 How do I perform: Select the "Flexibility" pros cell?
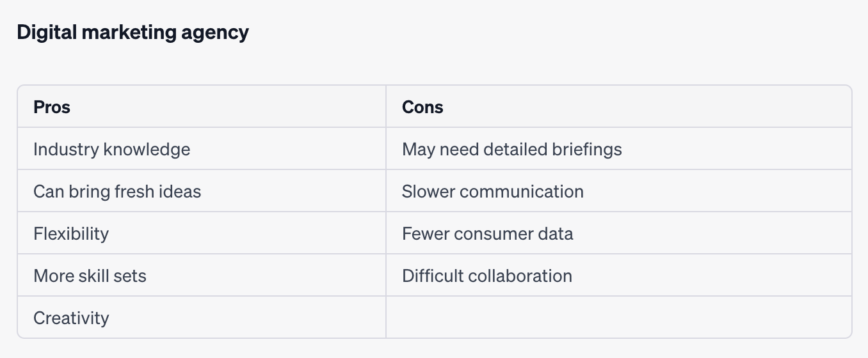coord(71,234)
